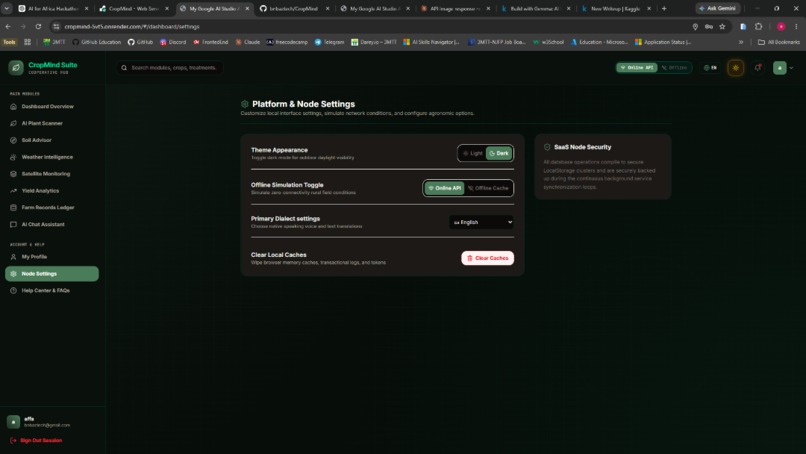The width and height of the screenshot is (806, 454).
Task: Click the Platform & Node Settings heading icon
Action: point(245,104)
